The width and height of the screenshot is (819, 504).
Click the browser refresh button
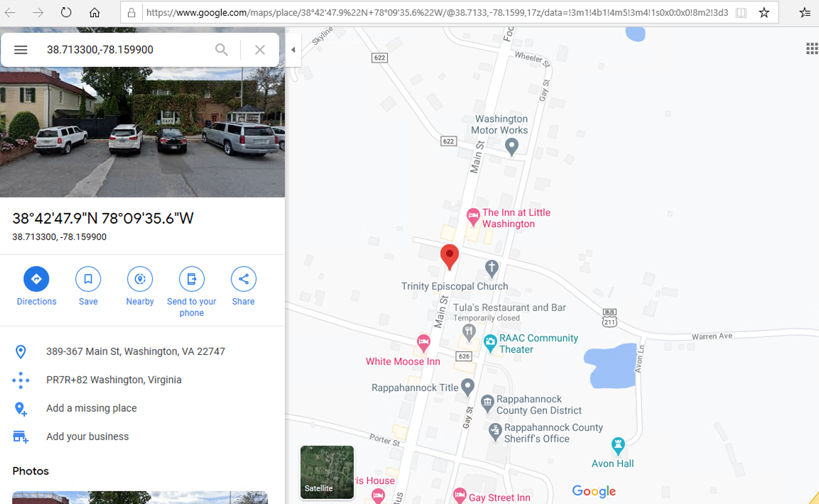(x=66, y=13)
